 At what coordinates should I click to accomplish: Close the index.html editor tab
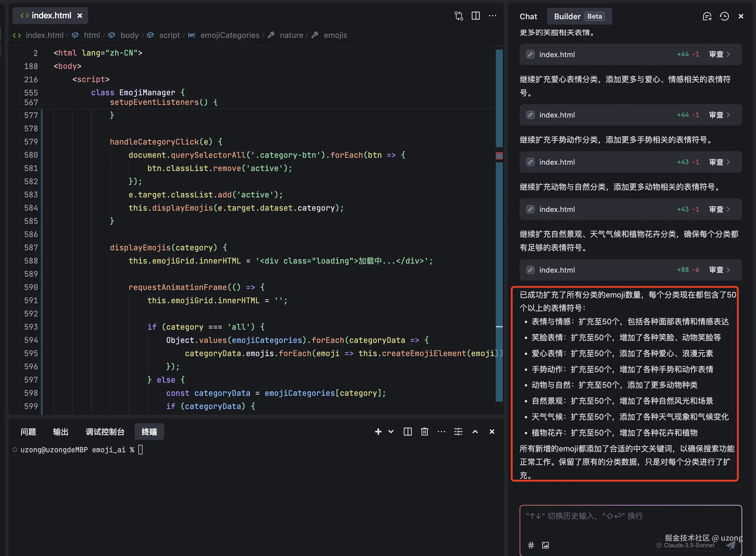pos(80,16)
